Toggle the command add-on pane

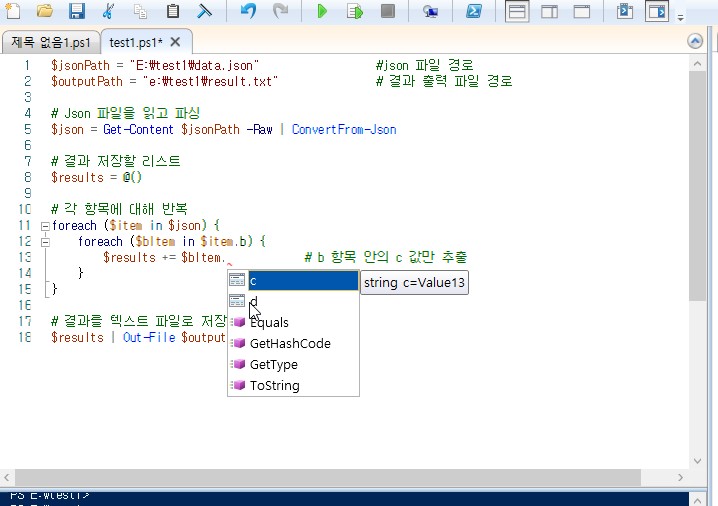657,11
